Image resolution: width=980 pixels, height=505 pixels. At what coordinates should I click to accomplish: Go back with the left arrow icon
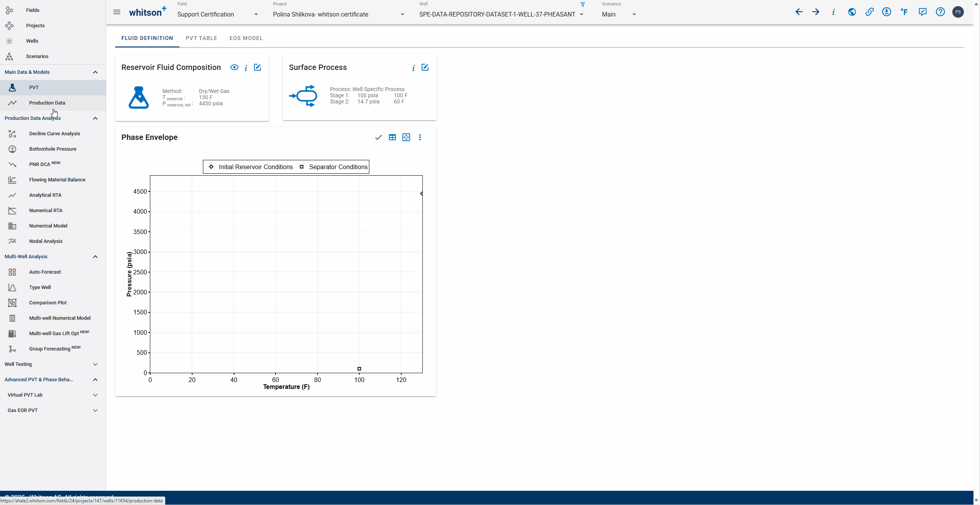click(x=799, y=12)
